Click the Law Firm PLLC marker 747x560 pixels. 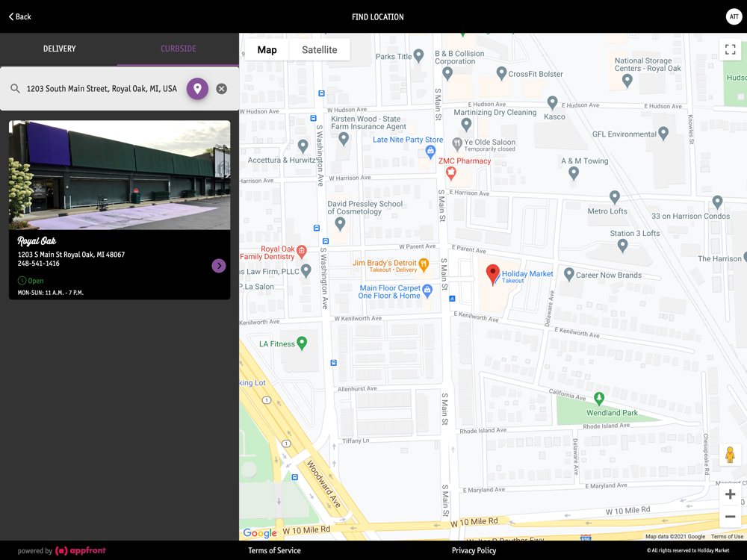coord(306,270)
